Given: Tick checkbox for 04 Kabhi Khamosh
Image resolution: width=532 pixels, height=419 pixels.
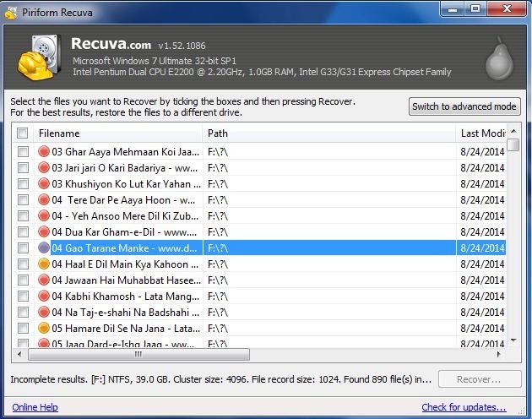Looking at the screenshot, I should (x=23, y=296).
